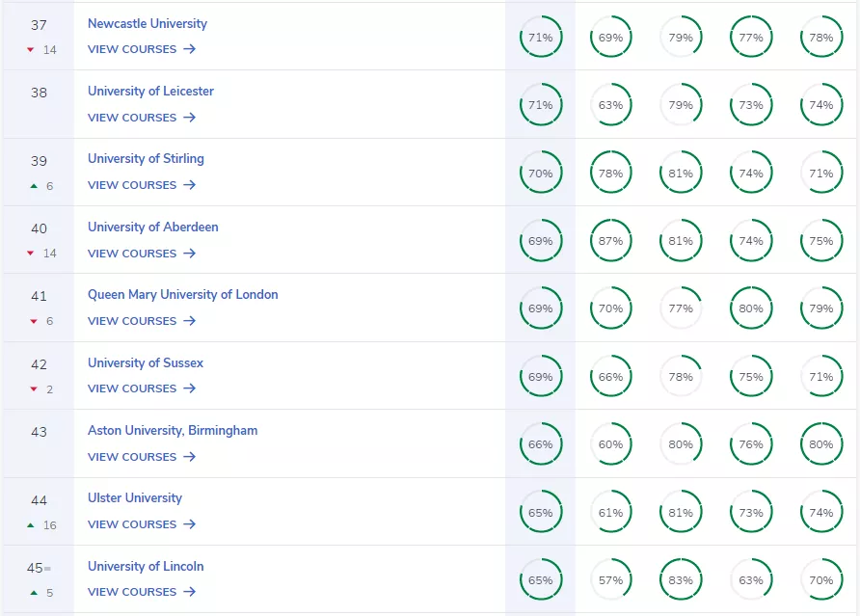Click VIEW COURSES for University of Aberdeen

click(x=132, y=253)
